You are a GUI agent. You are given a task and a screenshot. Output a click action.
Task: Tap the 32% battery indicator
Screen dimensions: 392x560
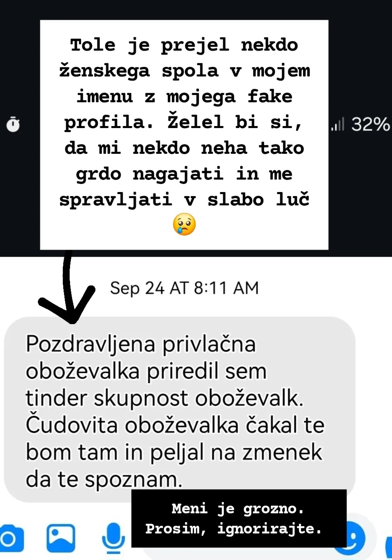370,124
